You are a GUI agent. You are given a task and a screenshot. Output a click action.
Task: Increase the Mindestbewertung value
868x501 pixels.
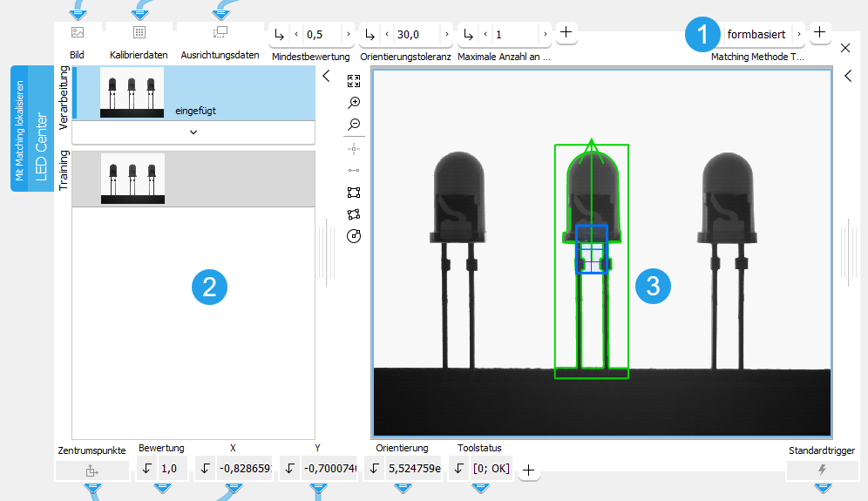[x=349, y=34]
